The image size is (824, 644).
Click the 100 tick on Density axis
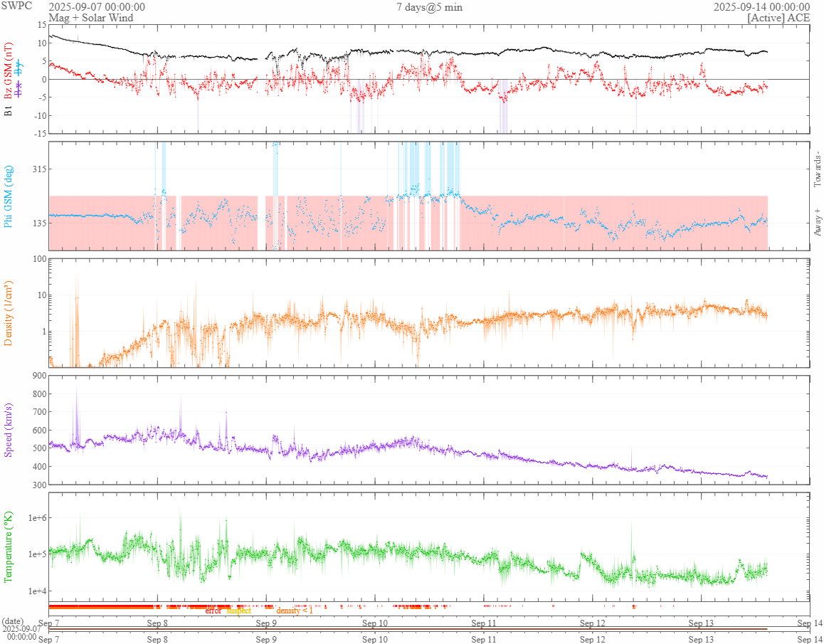[38, 258]
